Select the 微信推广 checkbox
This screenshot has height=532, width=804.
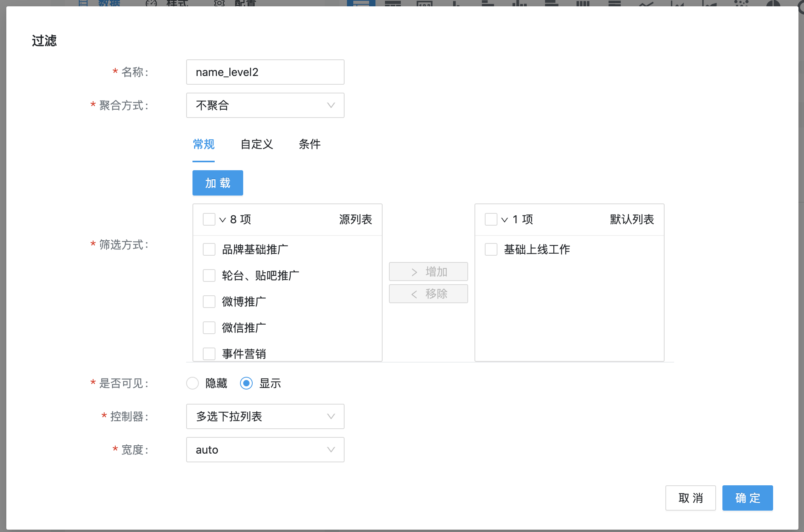tap(209, 328)
